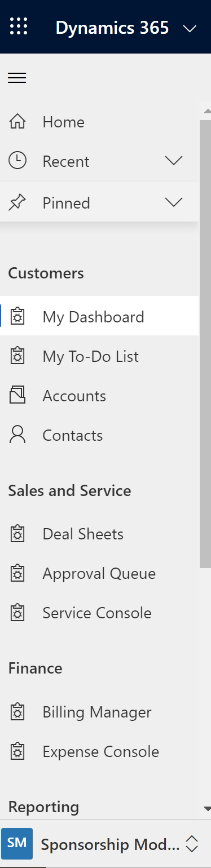Click the SM app avatar badge
Screen dimensions: 211x868
tap(17, 843)
